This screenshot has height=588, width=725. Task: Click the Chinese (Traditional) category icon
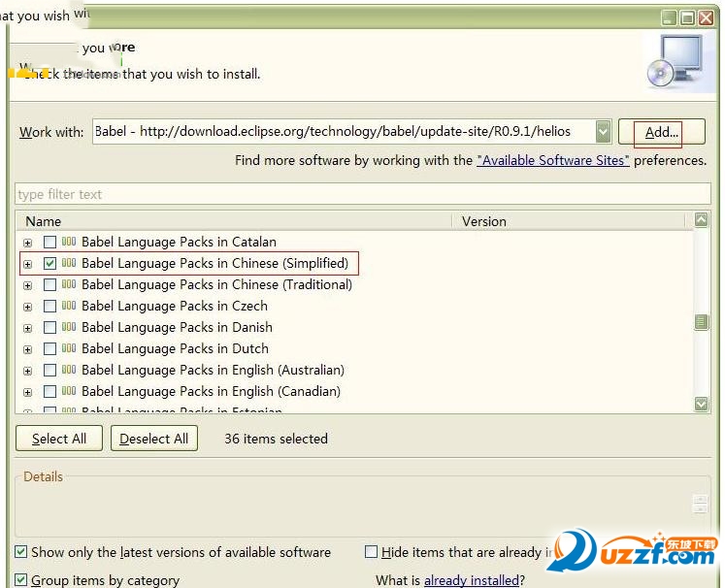click(69, 284)
